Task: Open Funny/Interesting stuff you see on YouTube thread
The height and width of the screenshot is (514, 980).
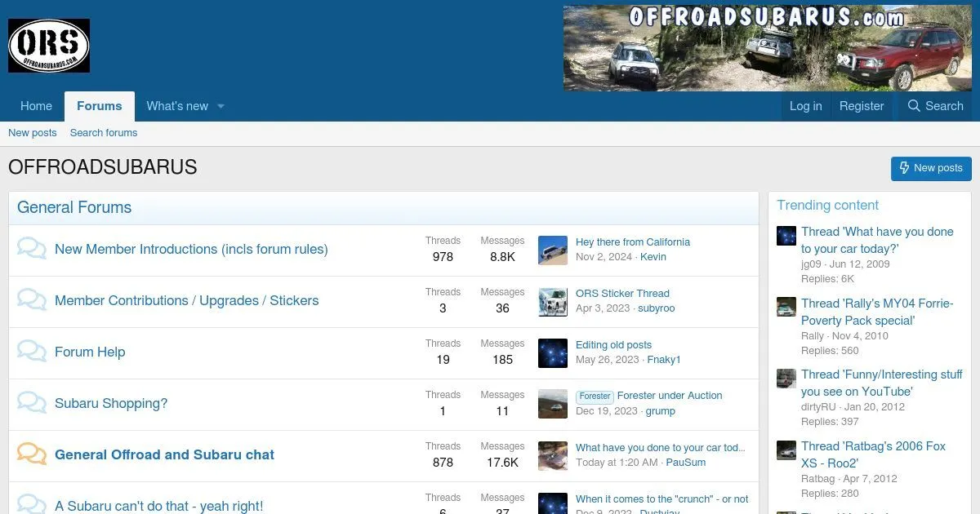Action: click(x=882, y=383)
